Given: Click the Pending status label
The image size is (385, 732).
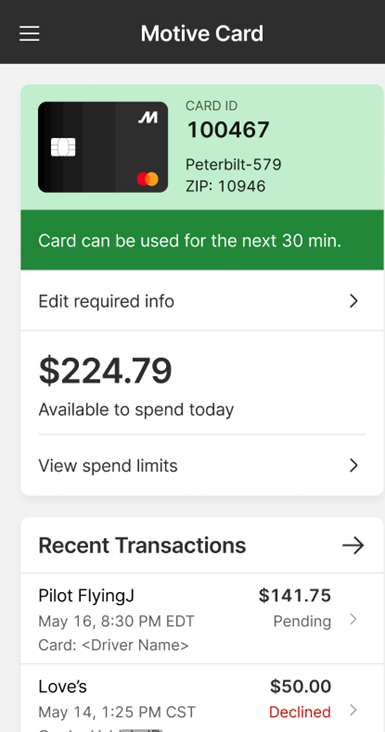Looking at the screenshot, I should 302,621.
